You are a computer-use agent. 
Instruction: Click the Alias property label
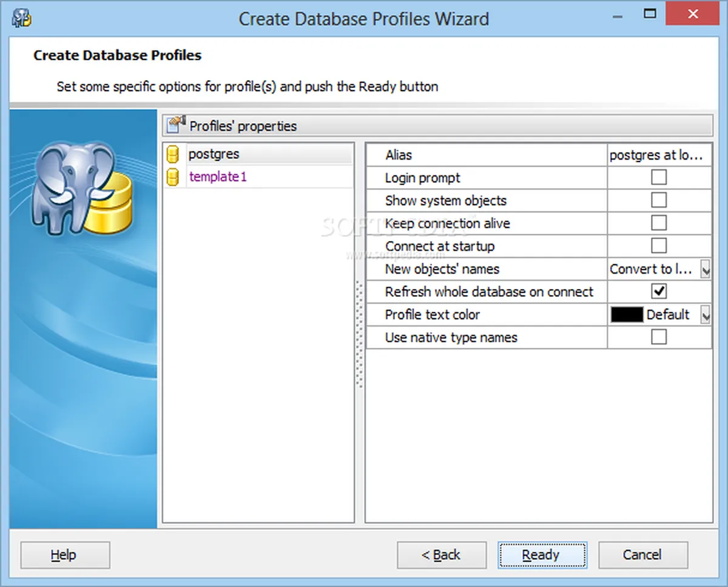399,155
